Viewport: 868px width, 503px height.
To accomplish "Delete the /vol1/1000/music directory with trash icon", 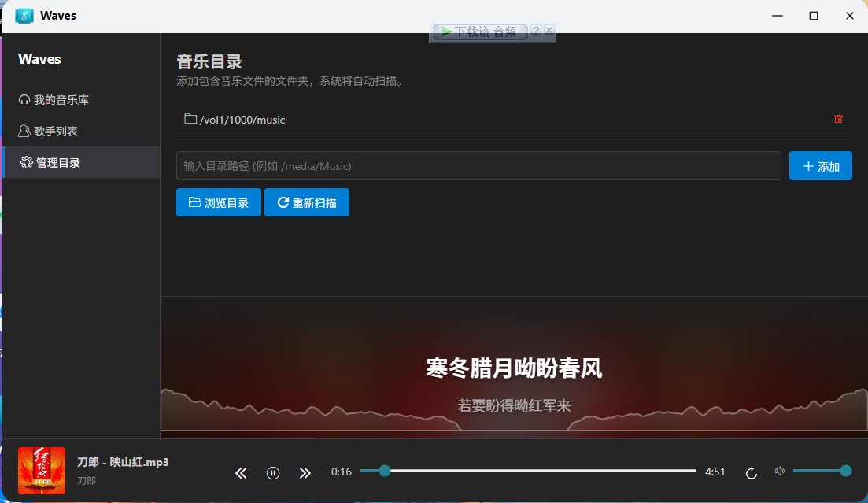I will pos(838,119).
